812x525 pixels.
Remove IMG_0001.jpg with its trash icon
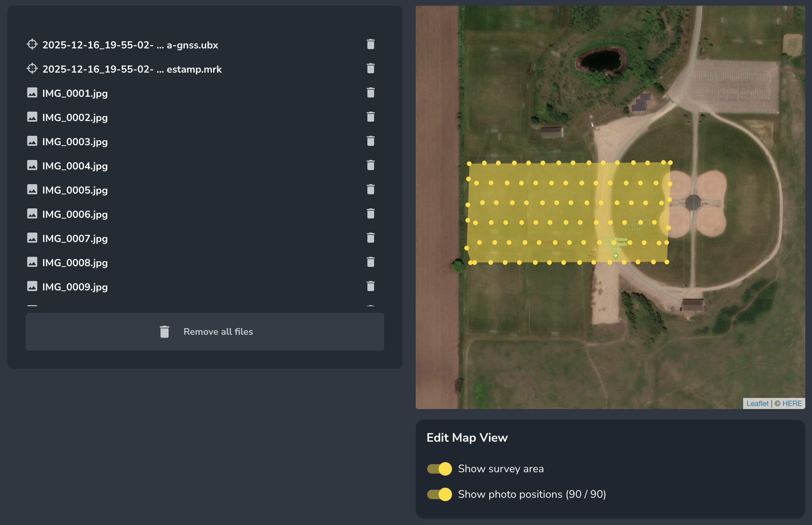point(371,93)
